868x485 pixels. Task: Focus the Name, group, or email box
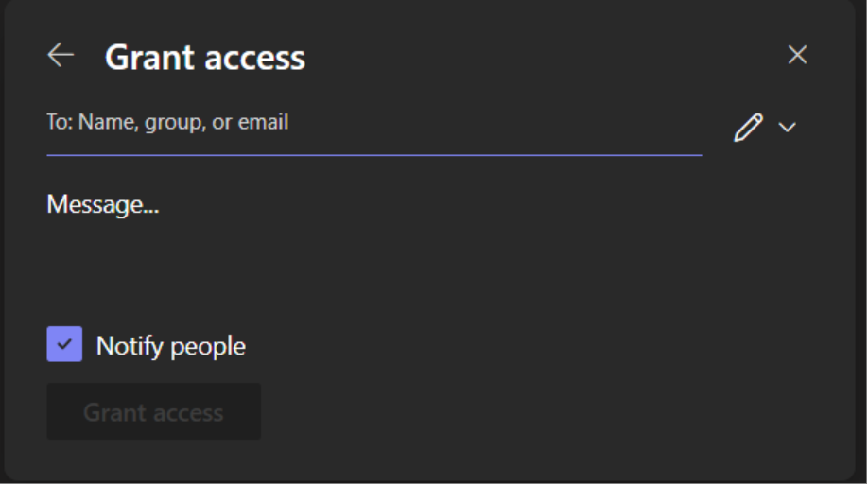tap(373, 123)
